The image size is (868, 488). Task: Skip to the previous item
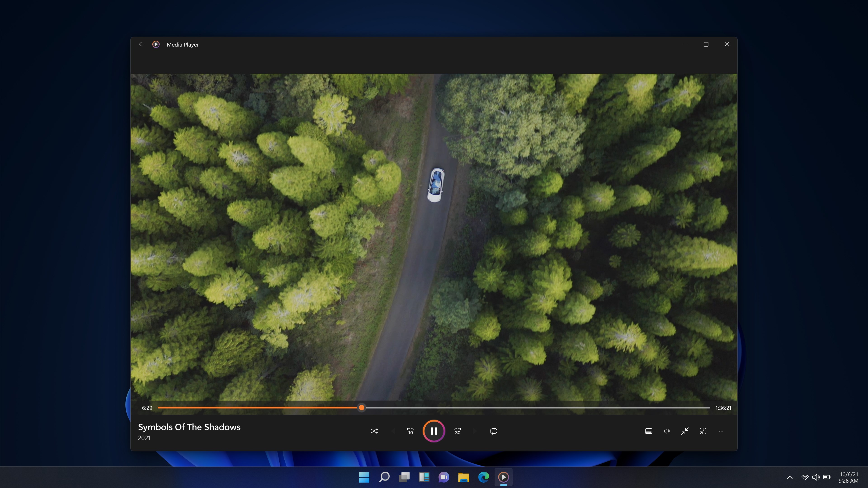[393, 431]
